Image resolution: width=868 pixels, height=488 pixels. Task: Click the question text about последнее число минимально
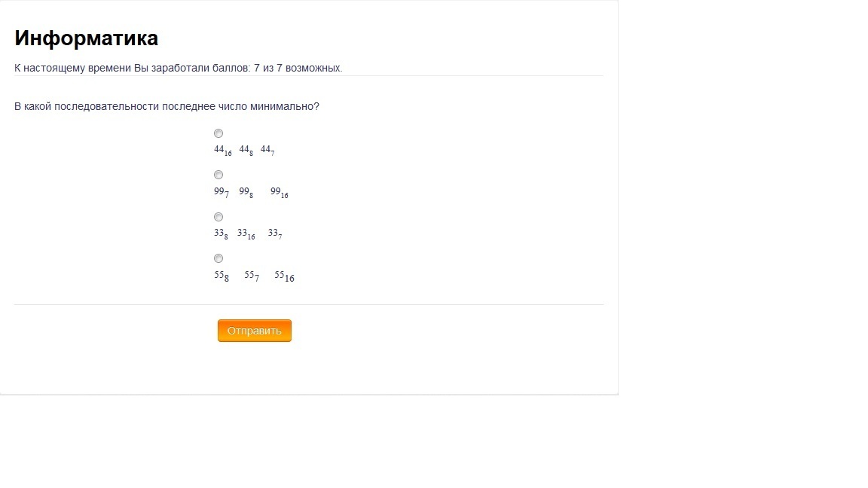[167, 106]
